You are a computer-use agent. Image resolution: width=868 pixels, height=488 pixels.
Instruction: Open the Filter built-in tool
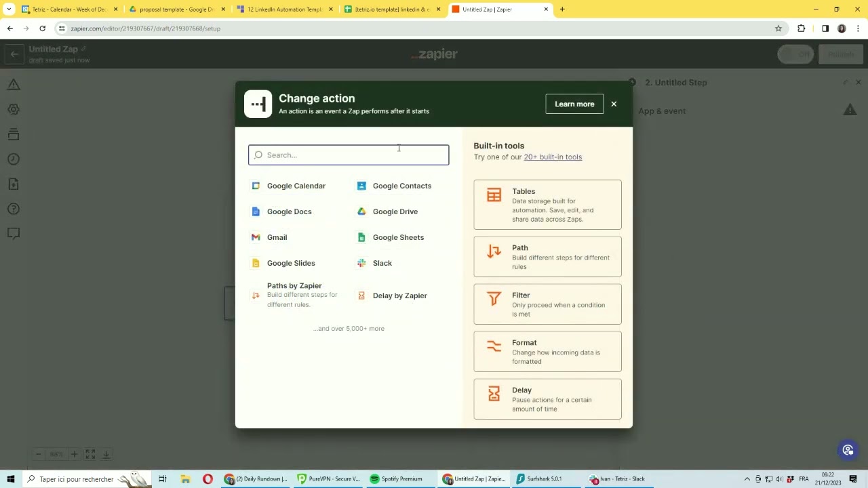click(x=547, y=304)
